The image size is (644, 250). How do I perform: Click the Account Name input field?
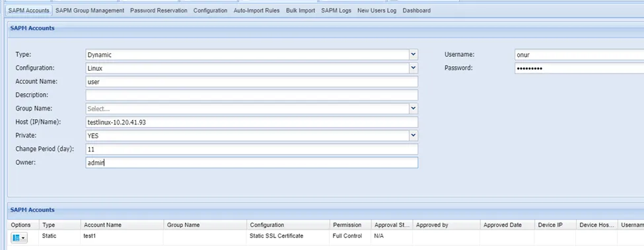pos(252,81)
